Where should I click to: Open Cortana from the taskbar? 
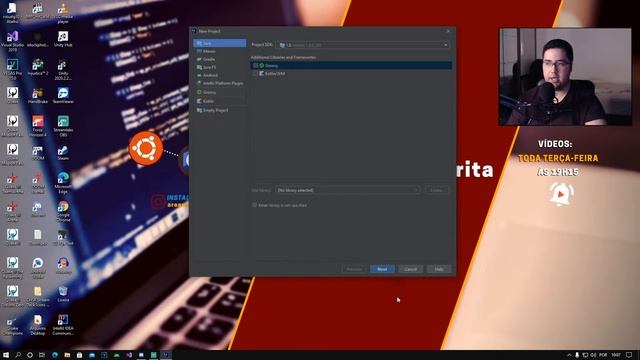[29, 355]
